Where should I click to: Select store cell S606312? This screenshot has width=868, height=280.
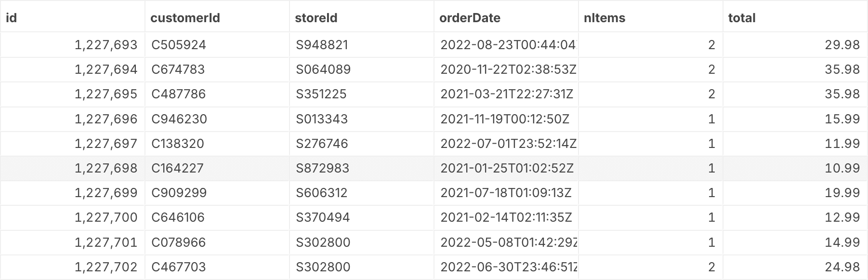(x=321, y=193)
